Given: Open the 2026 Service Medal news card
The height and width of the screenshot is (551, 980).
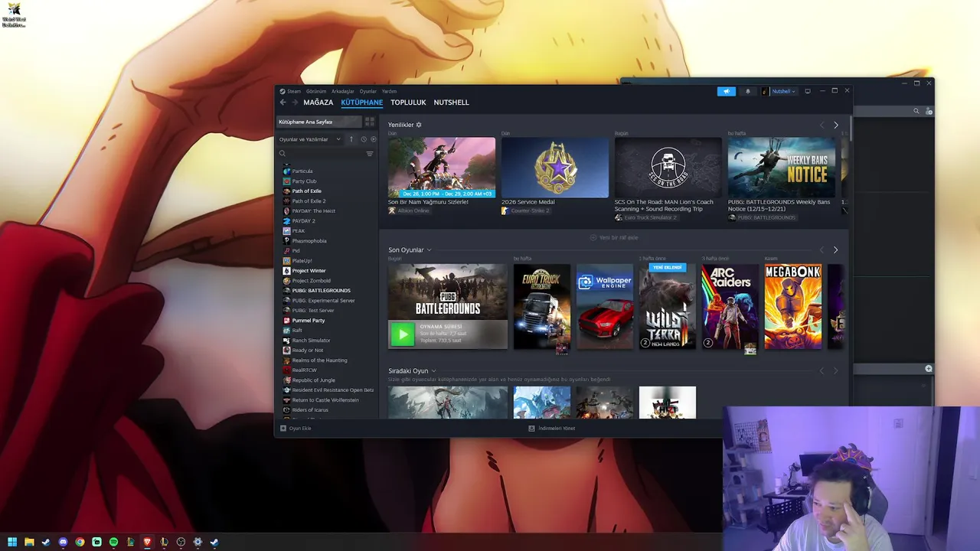Looking at the screenshot, I should tap(555, 168).
